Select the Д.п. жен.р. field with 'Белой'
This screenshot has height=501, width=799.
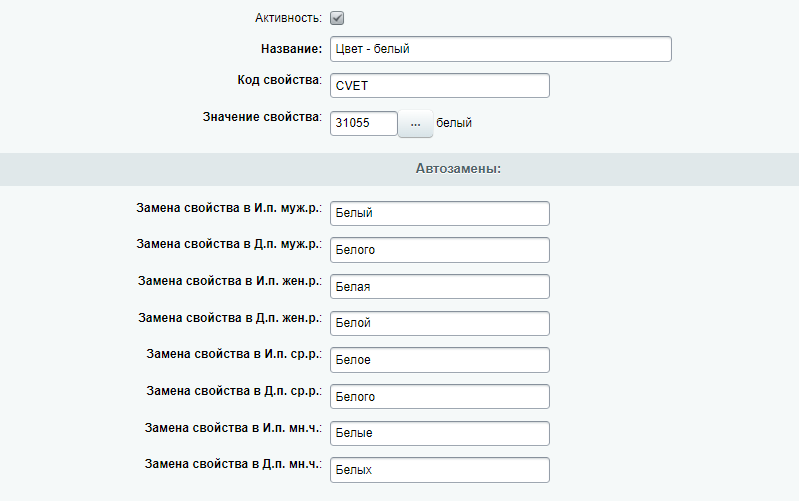point(439,323)
